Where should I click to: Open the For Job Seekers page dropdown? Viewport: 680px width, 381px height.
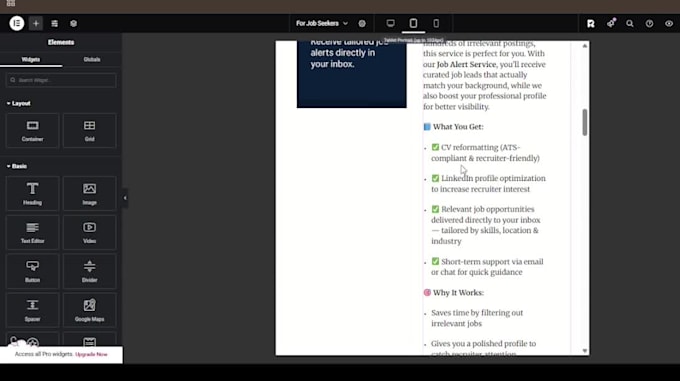pos(322,23)
